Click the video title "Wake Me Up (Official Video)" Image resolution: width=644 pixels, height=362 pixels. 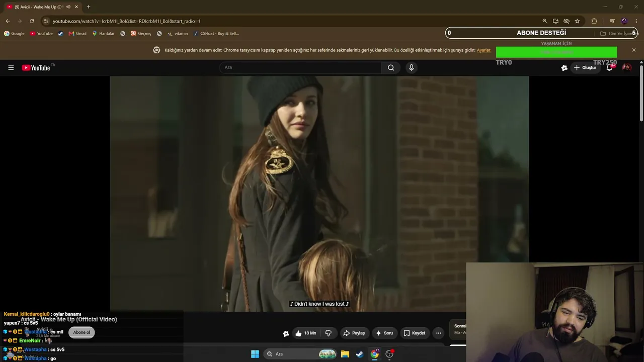[78, 319]
